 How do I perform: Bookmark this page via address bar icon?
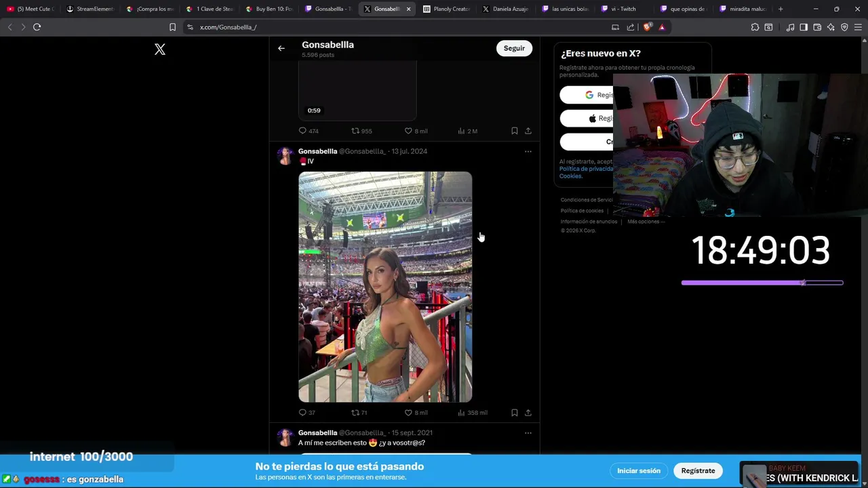pyautogui.click(x=172, y=27)
